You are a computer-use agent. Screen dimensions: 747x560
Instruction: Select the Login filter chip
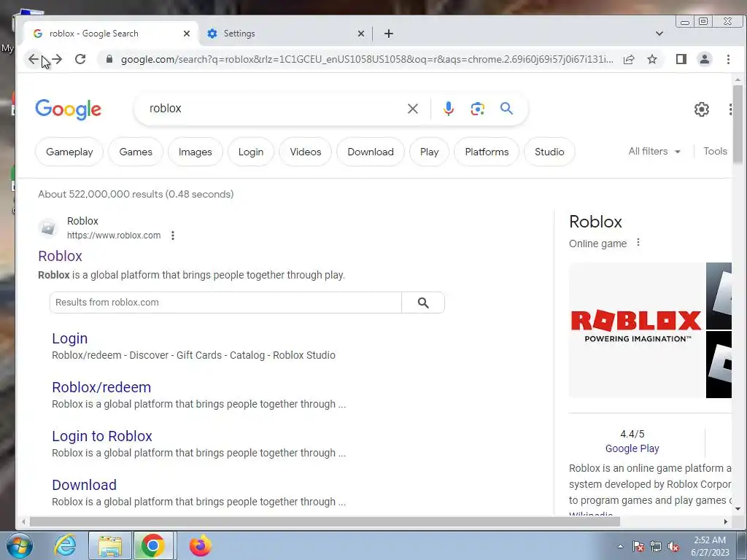[251, 152]
